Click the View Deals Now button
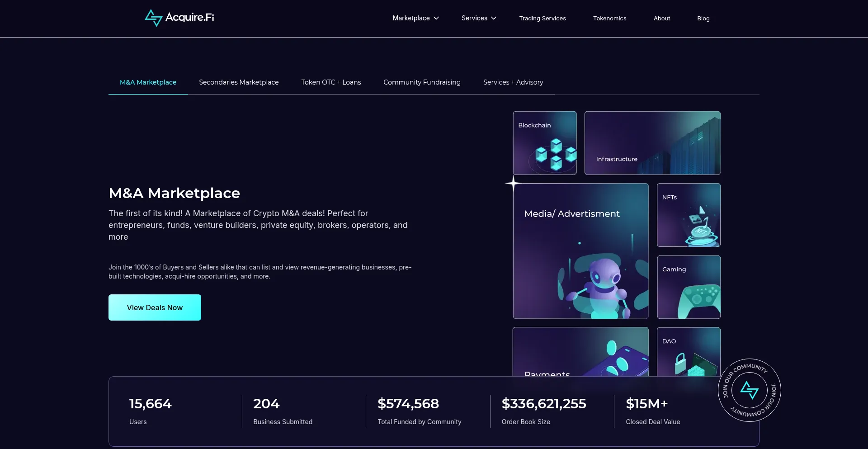 click(155, 307)
